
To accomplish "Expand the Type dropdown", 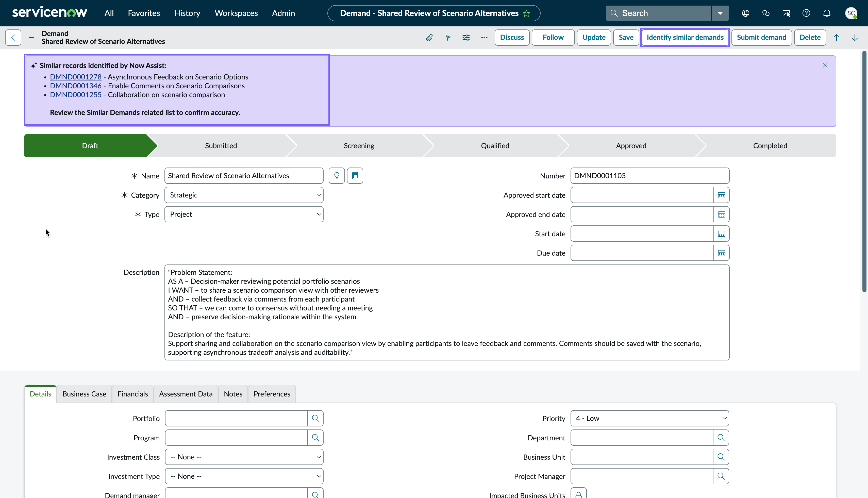I will [x=244, y=214].
